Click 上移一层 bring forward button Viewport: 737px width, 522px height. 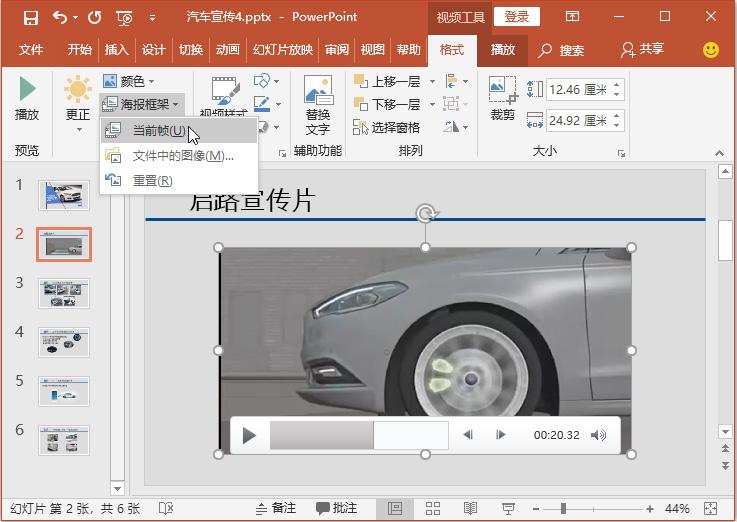click(387, 81)
